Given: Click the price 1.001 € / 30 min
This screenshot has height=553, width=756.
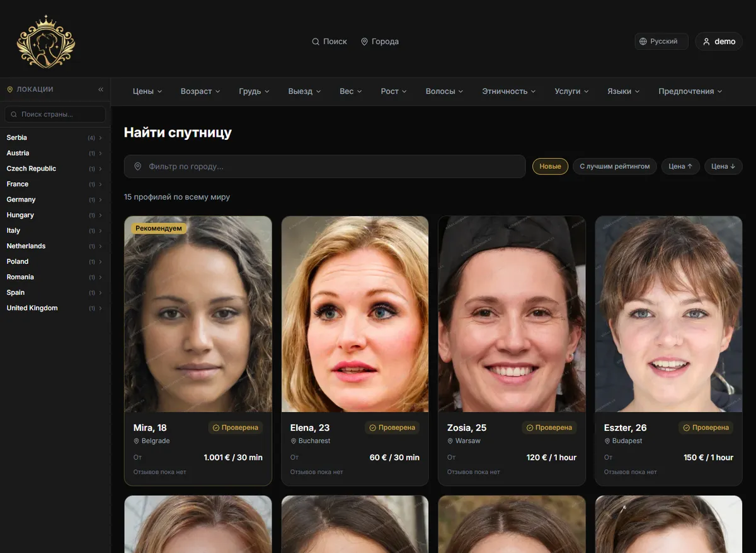Looking at the screenshot, I should (x=233, y=457).
